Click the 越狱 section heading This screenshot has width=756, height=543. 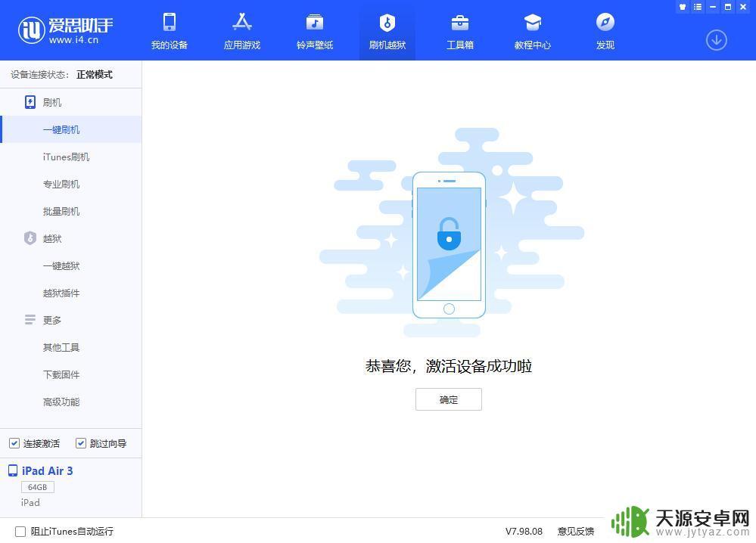pos(52,238)
